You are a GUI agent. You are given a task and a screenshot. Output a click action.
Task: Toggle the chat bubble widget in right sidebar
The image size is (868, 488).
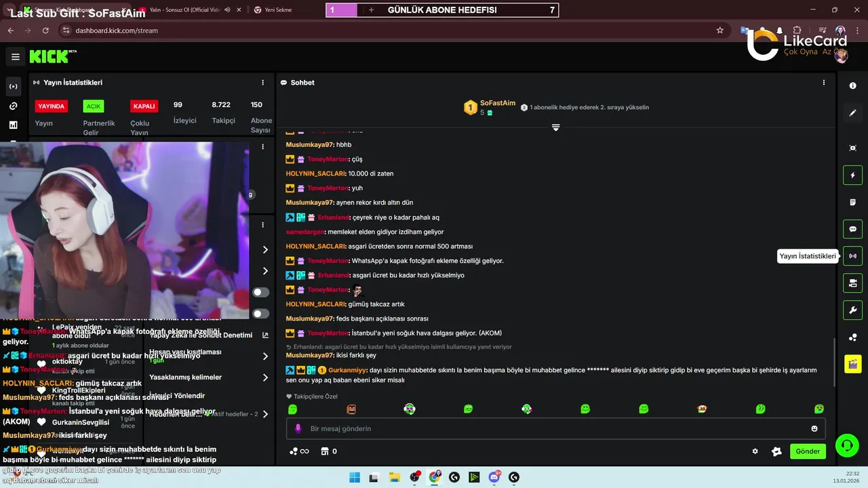coord(853,229)
